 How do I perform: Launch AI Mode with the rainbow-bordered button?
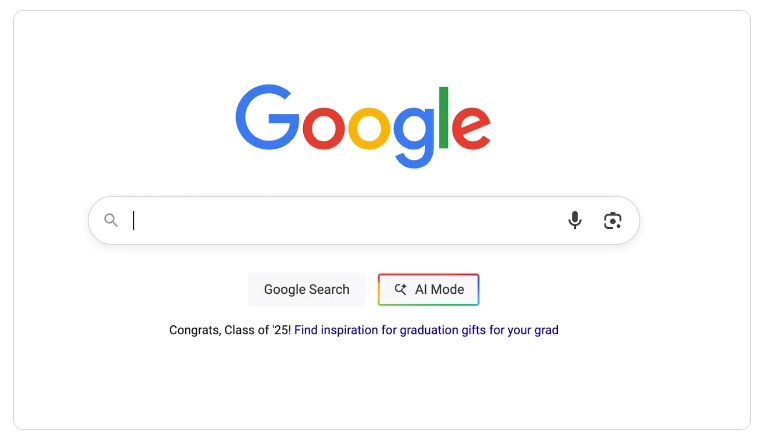tap(428, 289)
